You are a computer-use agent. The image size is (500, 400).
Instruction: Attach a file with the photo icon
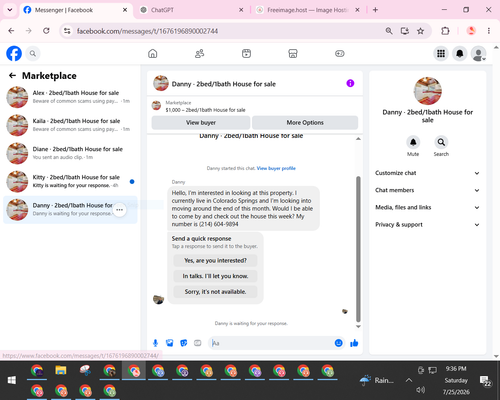[170, 343]
